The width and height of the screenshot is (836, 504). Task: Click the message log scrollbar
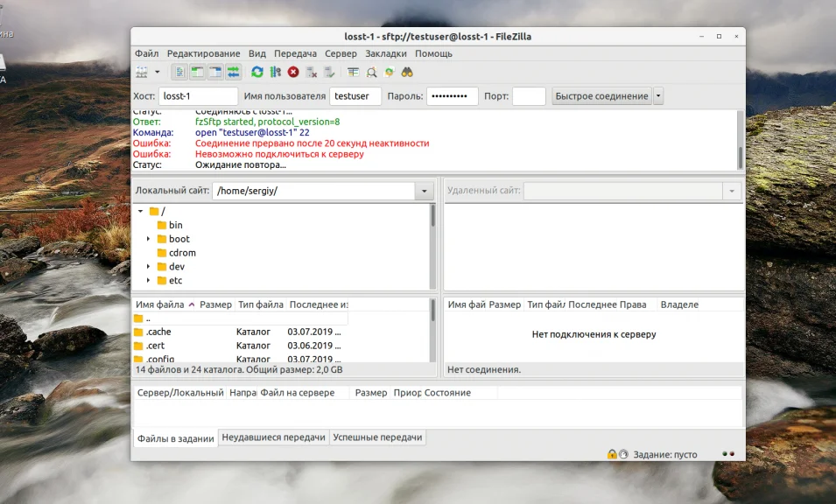(740, 156)
